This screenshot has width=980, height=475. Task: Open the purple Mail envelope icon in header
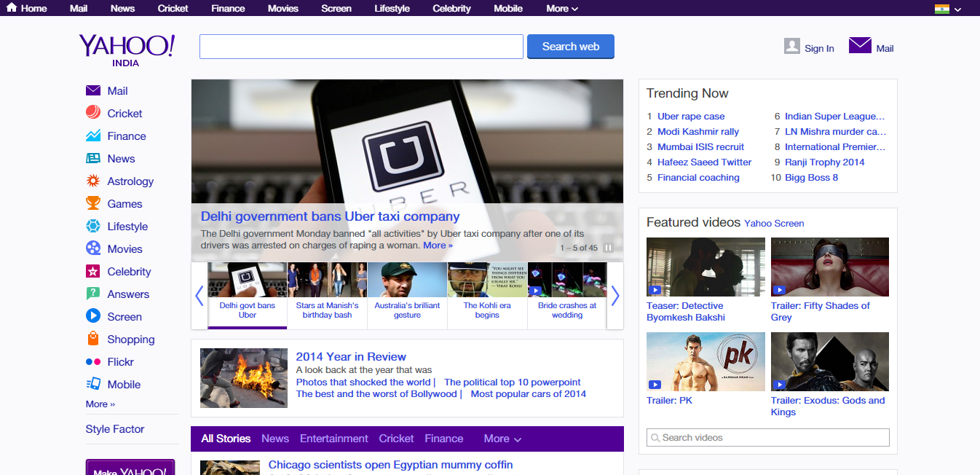[860, 45]
